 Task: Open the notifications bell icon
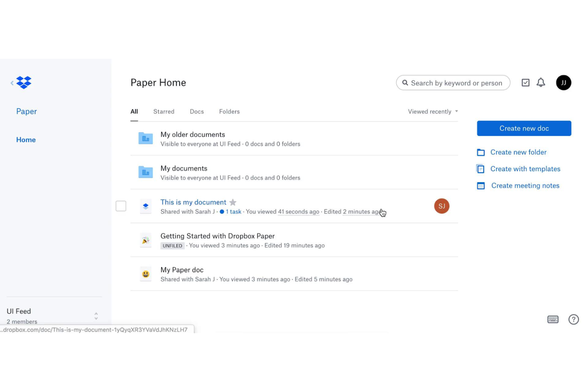tap(541, 83)
